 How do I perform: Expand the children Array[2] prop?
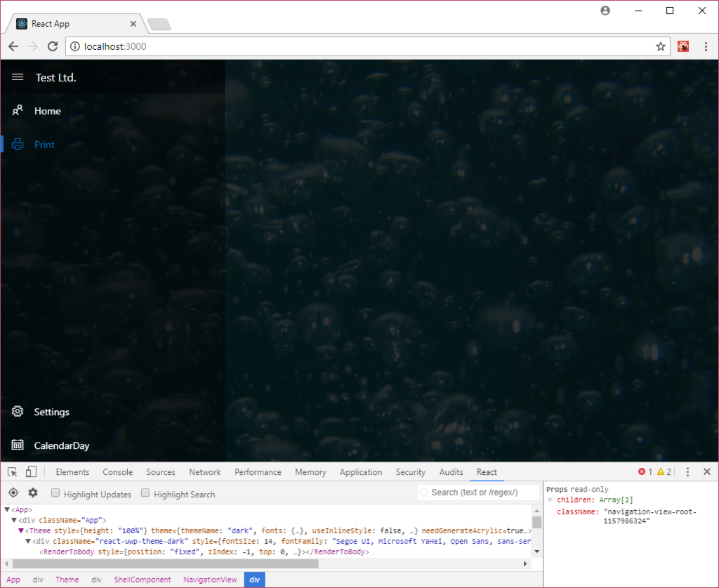[551, 499]
